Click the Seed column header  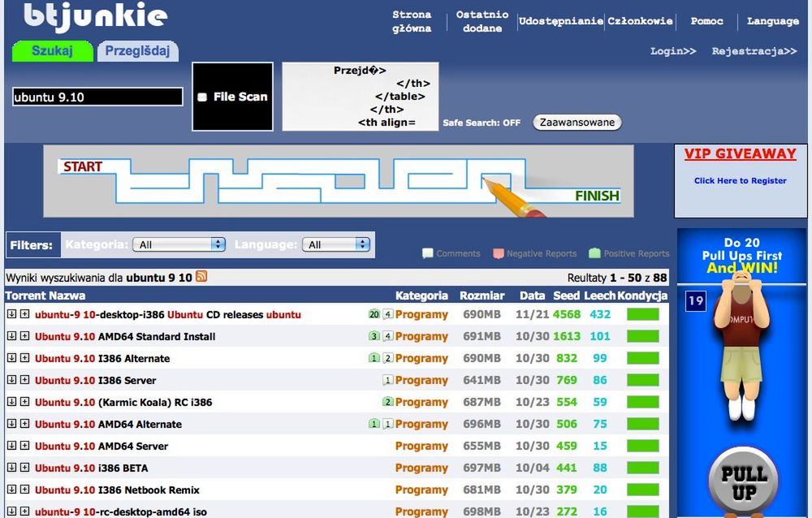tap(566, 296)
